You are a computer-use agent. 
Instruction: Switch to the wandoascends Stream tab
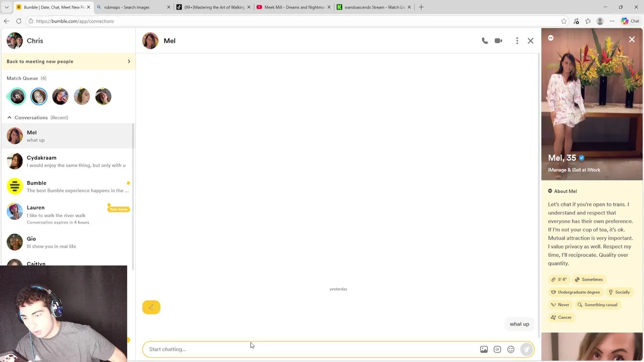pos(373,7)
